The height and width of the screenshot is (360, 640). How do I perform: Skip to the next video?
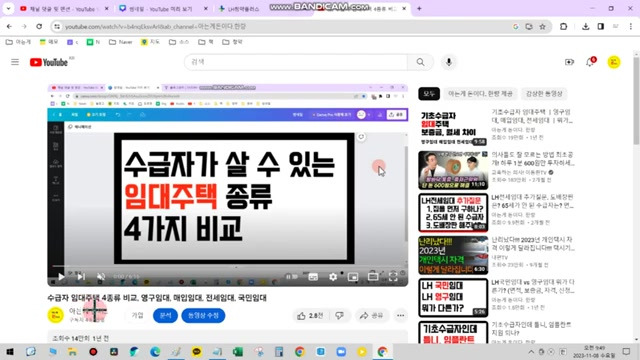tap(81, 277)
